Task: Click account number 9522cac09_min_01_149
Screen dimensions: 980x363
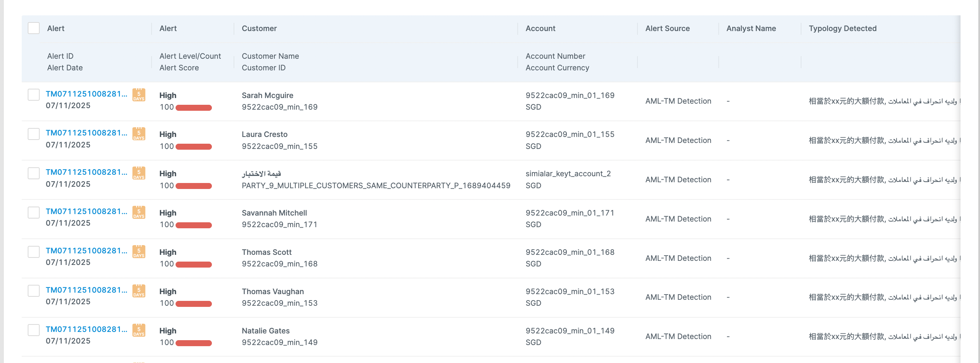Action: tap(570, 331)
